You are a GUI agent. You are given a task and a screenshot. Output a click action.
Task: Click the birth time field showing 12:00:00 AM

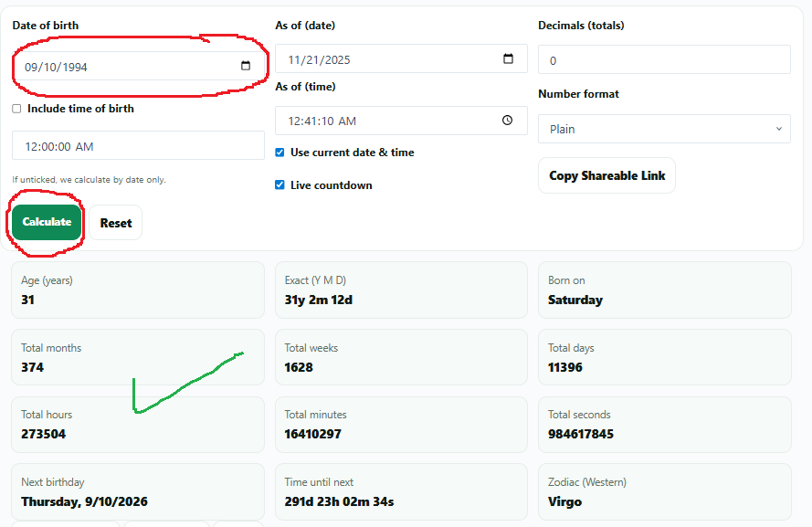click(x=137, y=146)
